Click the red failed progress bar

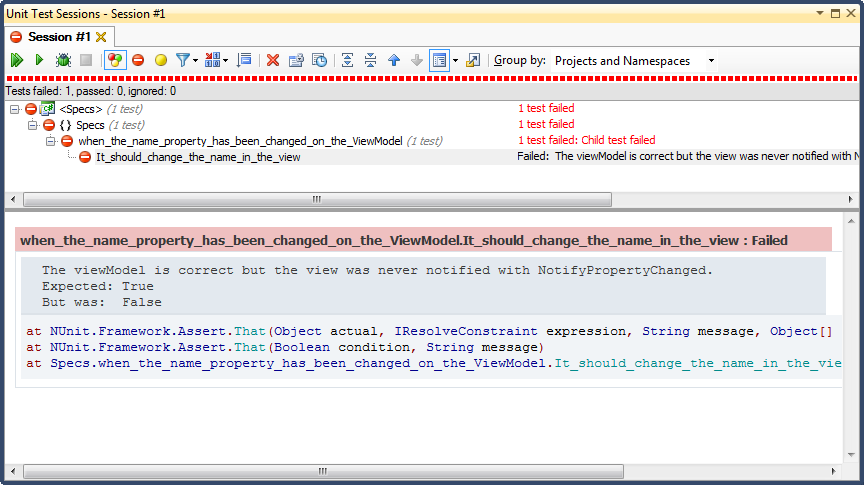point(432,79)
